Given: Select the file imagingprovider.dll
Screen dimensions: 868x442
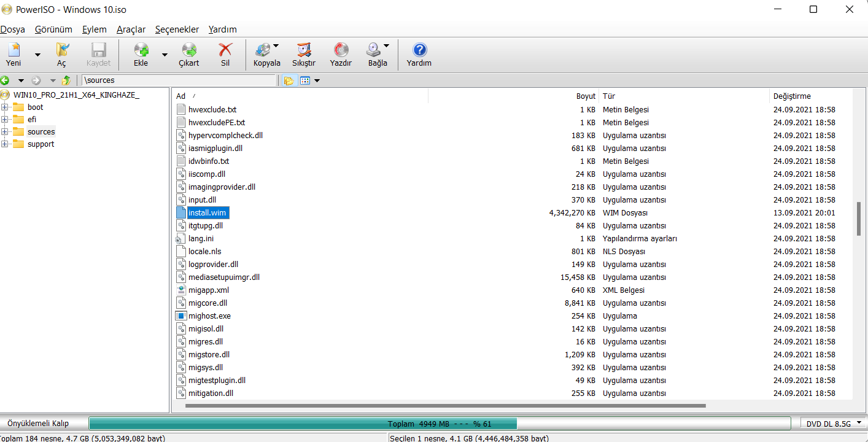Looking at the screenshot, I should coord(222,187).
